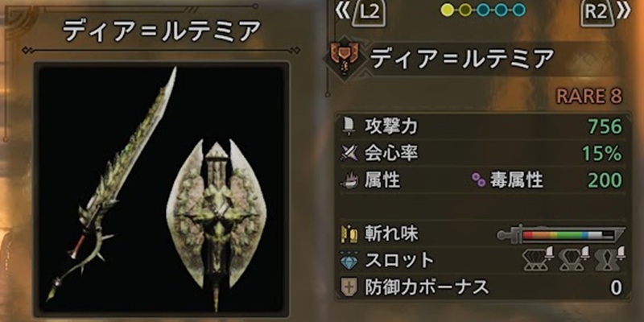Viewport: 644px width, 322px height.
Task: Select the last teal page indicator dot
Action: coord(518,10)
